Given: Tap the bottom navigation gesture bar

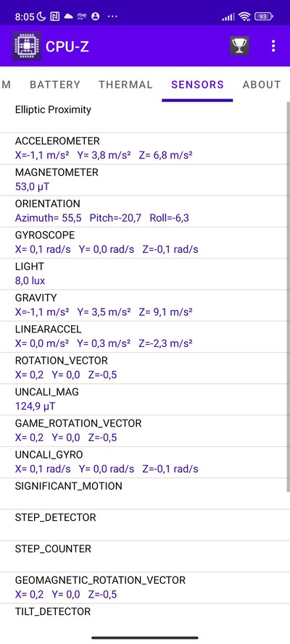Looking at the screenshot, I should pyautogui.click(x=145, y=637).
